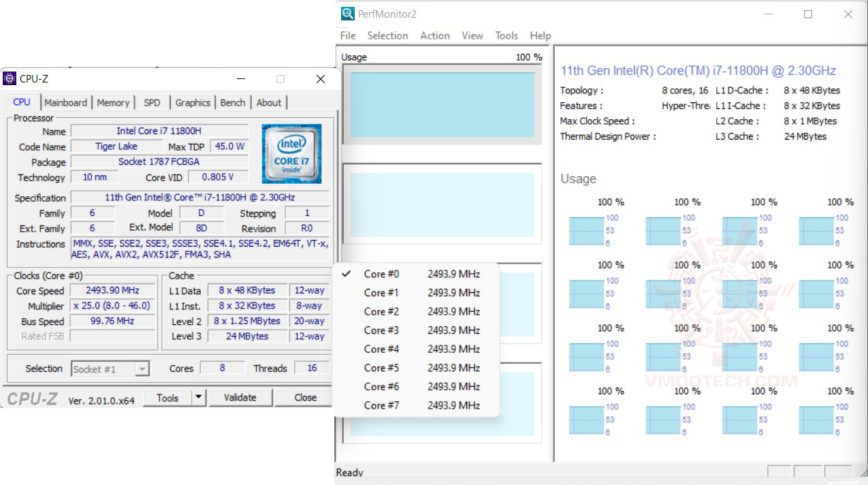Open the File menu in PerfMonitor2
Screen dimensions: 868x485
point(348,35)
